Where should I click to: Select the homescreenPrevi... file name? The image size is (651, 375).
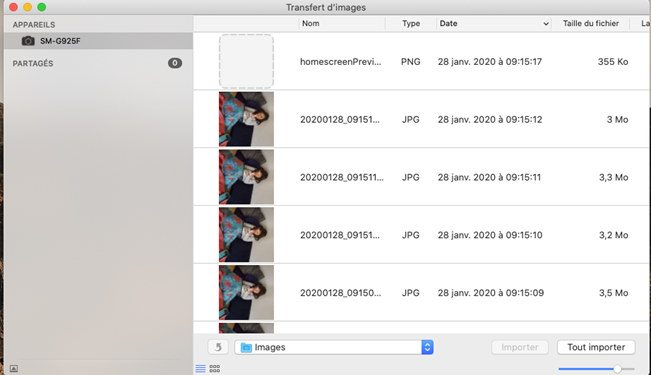pos(340,62)
